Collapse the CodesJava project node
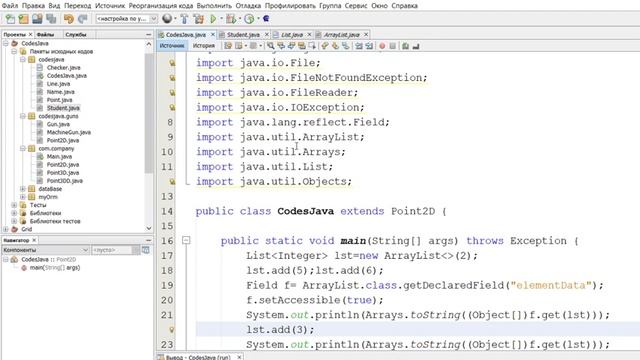 [x=6, y=43]
